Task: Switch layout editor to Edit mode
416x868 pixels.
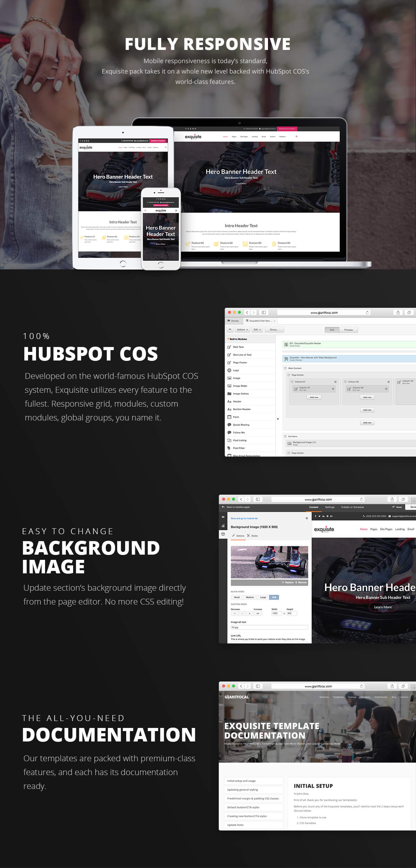Action: pyautogui.click(x=332, y=330)
